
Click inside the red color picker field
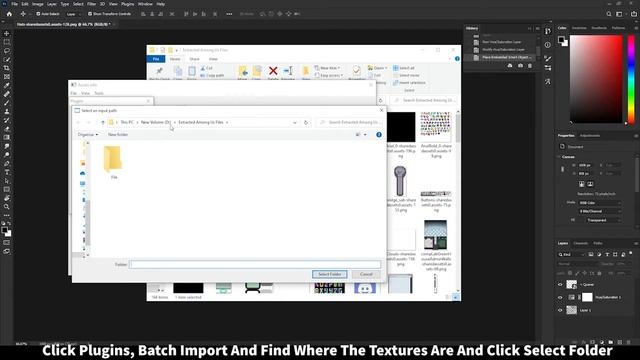coord(596,79)
